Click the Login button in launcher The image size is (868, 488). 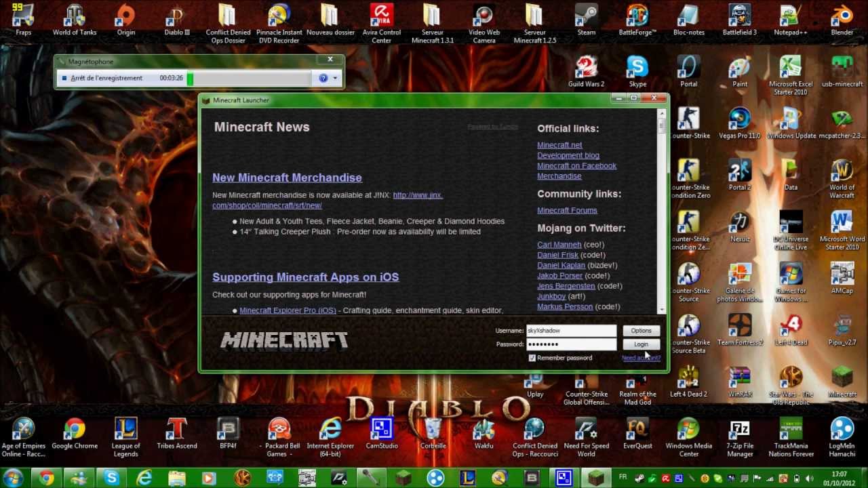[x=641, y=344]
